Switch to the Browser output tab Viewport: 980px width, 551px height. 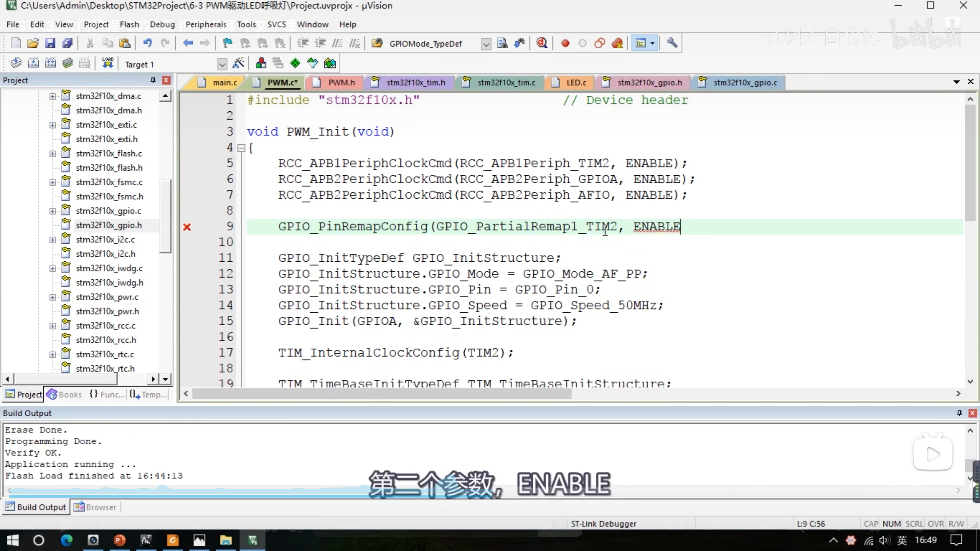click(x=95, y=507)
